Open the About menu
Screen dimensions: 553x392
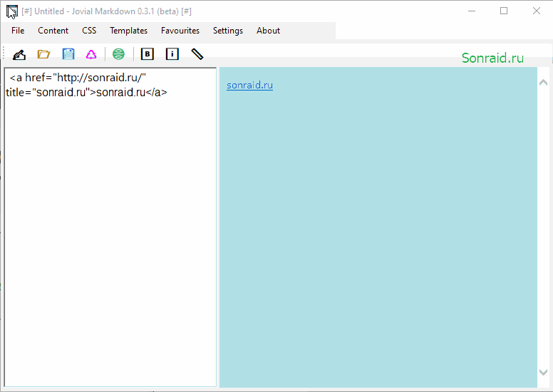click(x=268, y=31)
